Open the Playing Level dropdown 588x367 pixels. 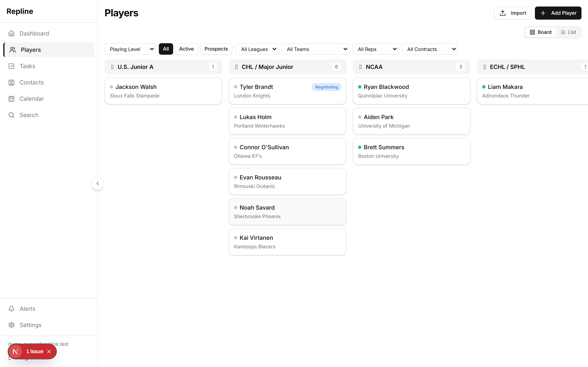[130, 49]
